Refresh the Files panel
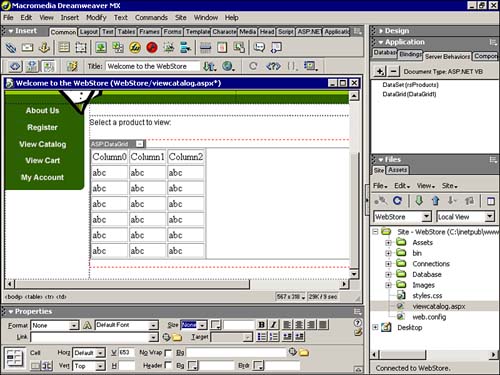The height and width of the screenshot is (375, 500). (397, 201)
